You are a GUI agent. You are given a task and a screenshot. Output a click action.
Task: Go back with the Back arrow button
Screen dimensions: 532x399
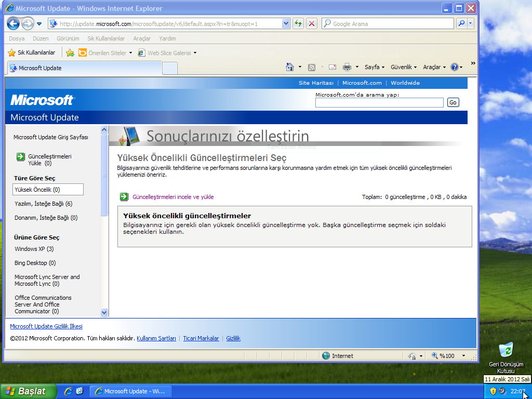coord(13,24)
